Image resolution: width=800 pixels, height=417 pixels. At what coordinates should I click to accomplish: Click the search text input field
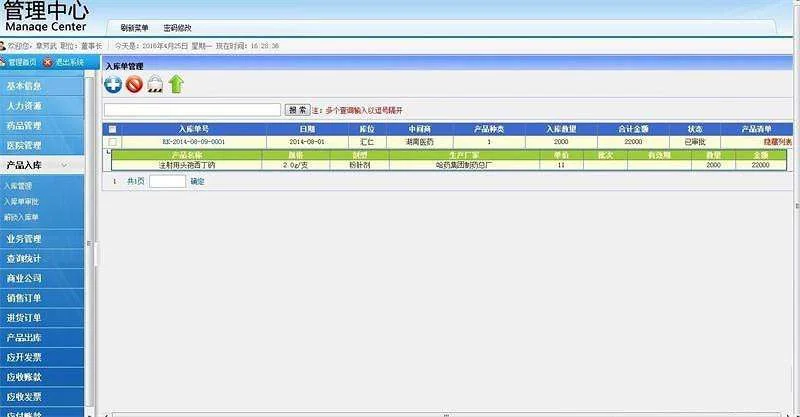pyautogui.click(x=193, y=110)
